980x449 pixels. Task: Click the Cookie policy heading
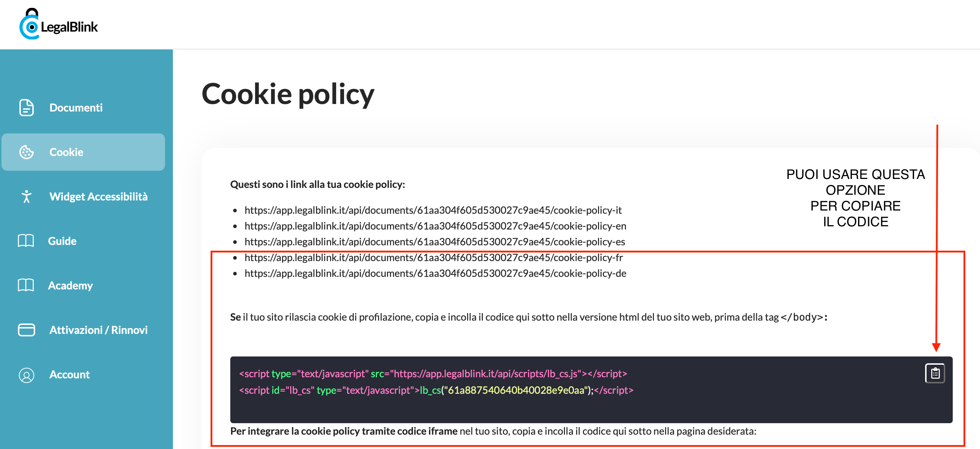pos(288,95)
